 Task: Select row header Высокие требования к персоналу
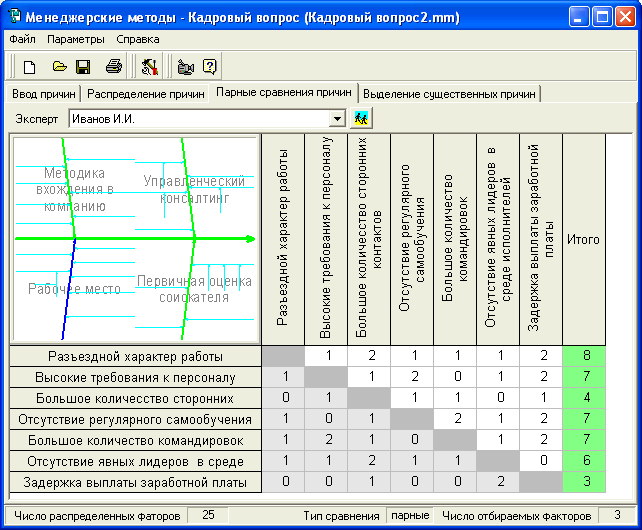[135, 377]
